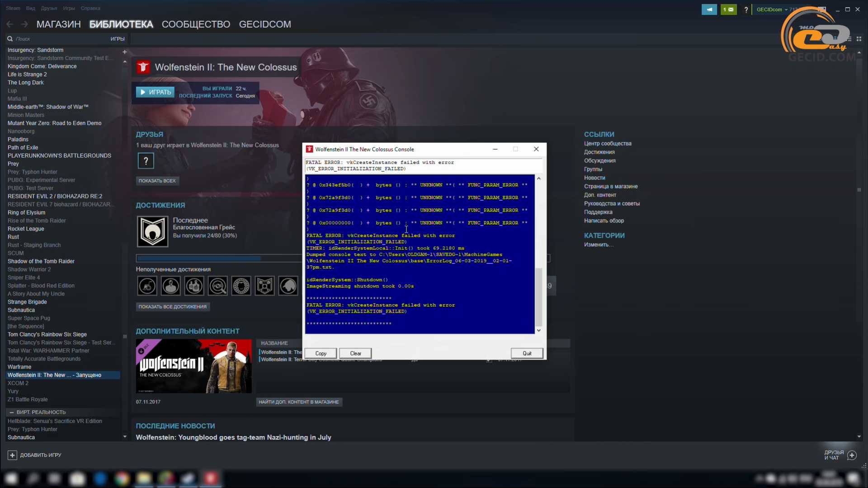Image resolution: width=868 pixels, height=488 pixels.
Task: Select Rocket League in games list
Action: [26, 229]
